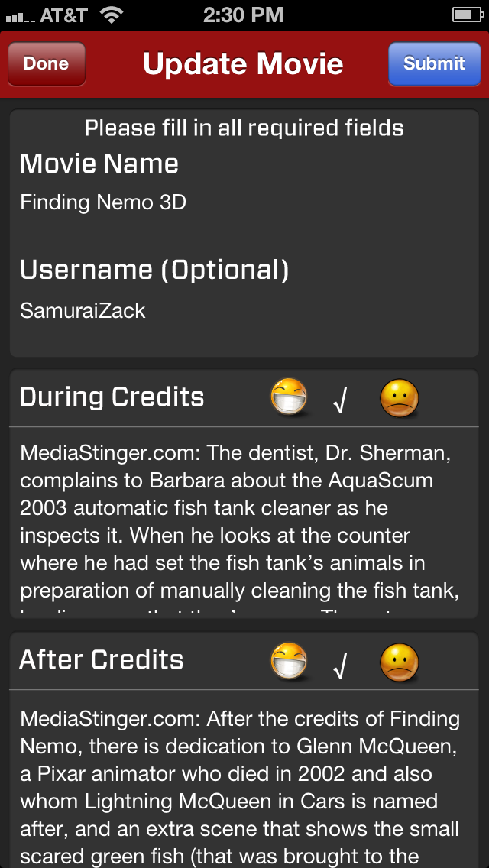489x868 pixels.
Task: Tap the 2:30 PM clock
Action: click(244, 15)
